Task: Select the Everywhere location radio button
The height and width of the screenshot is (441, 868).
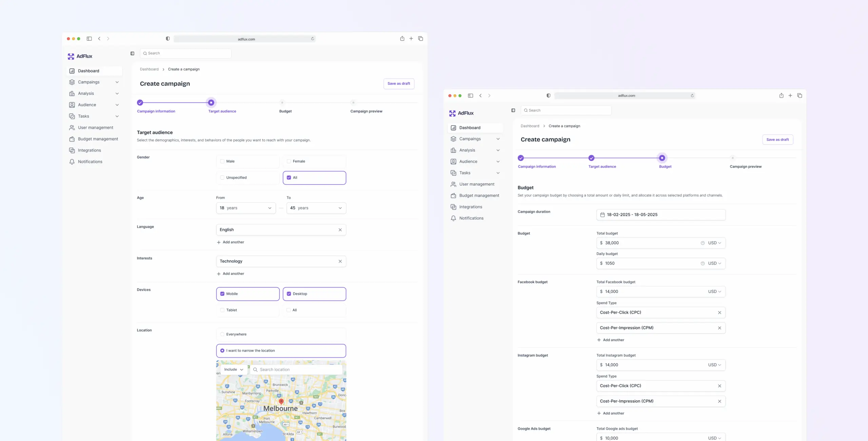Action: point(222,334)
